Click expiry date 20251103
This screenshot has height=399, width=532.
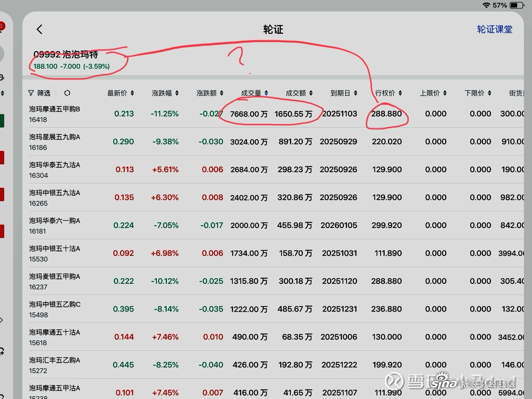pyautogui.click(x=340, y=114)
